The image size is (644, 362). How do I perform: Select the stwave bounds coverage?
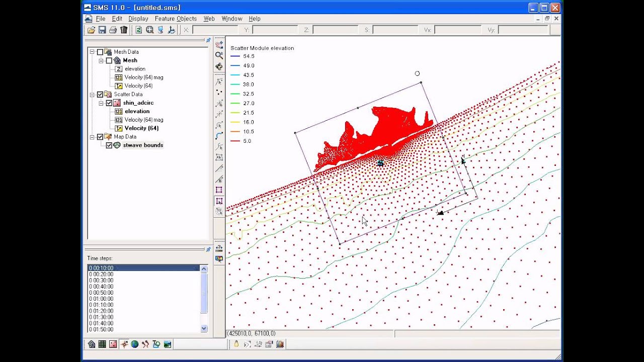pyautogui.click(x=143, y=145)
